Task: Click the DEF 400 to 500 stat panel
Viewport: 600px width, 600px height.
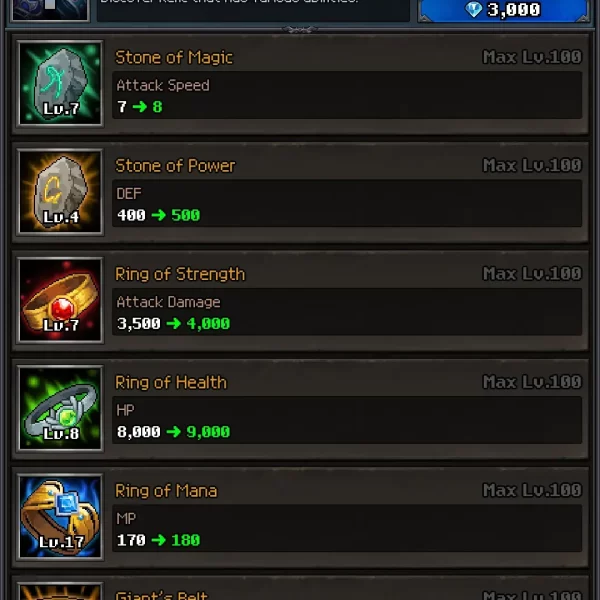Action: [x=347, y=203]
